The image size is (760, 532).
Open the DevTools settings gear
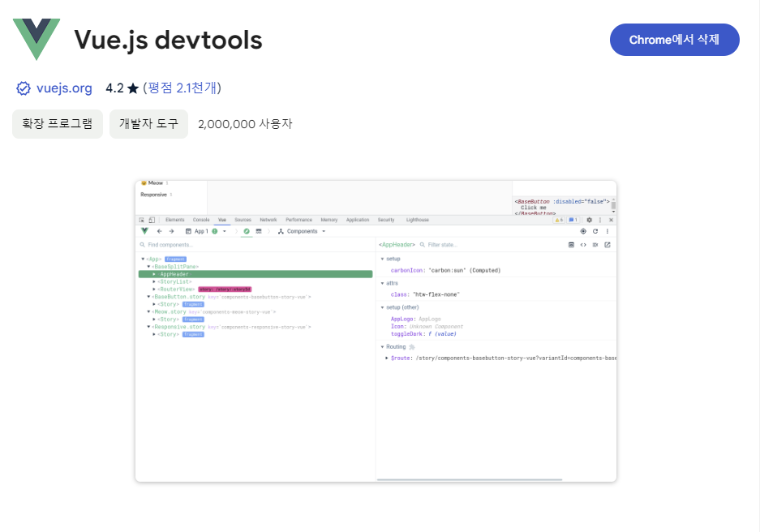coord(589,220)
